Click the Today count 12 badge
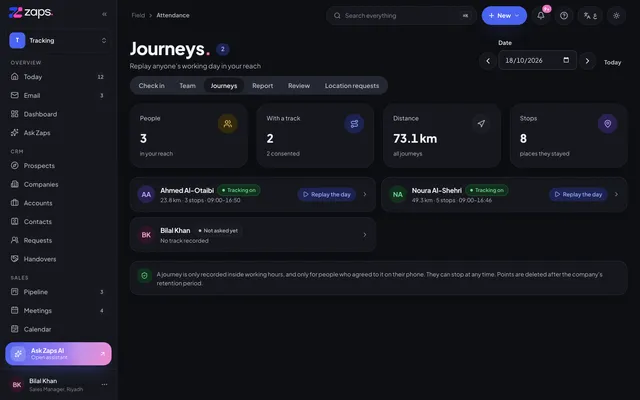 tap(100, 77)
